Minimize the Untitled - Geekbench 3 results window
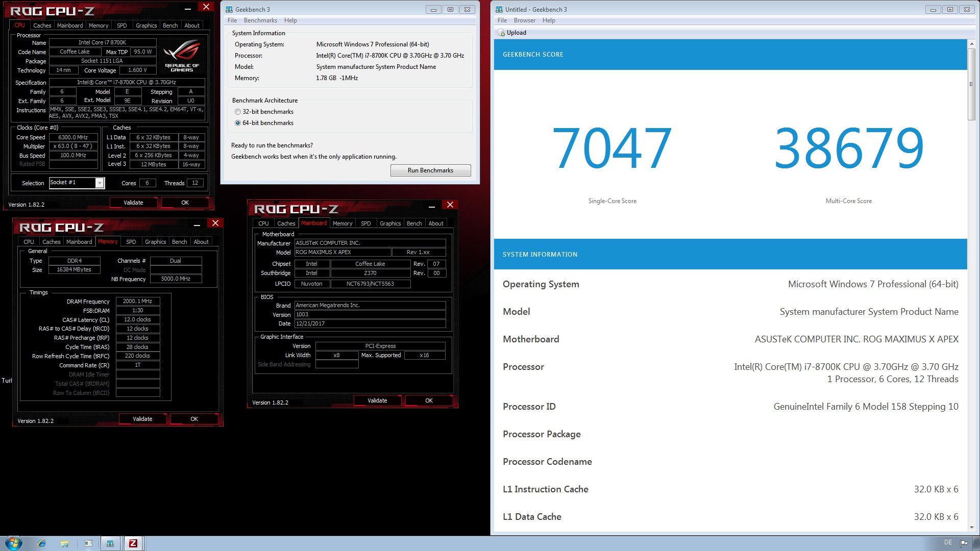Viewport: 980px width, 551px height. click(x=933, y=10)
